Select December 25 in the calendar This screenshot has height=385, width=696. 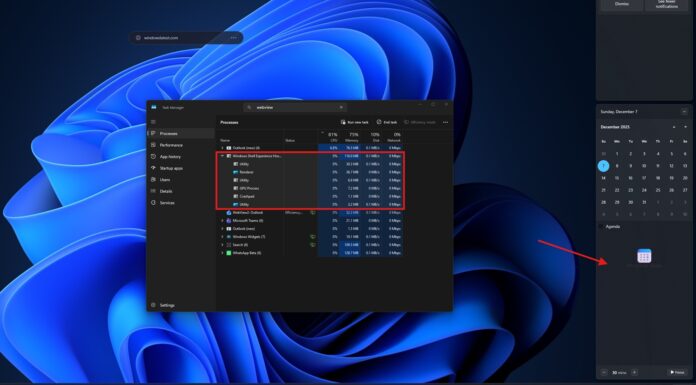click(658, 190)
